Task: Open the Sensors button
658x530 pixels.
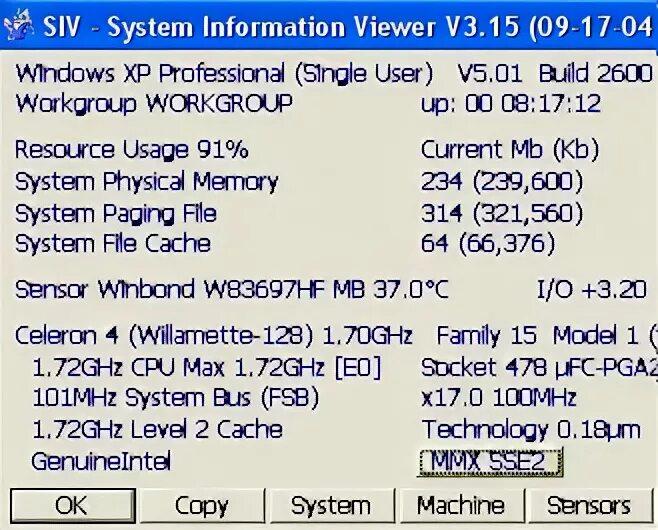Action: 589,505
